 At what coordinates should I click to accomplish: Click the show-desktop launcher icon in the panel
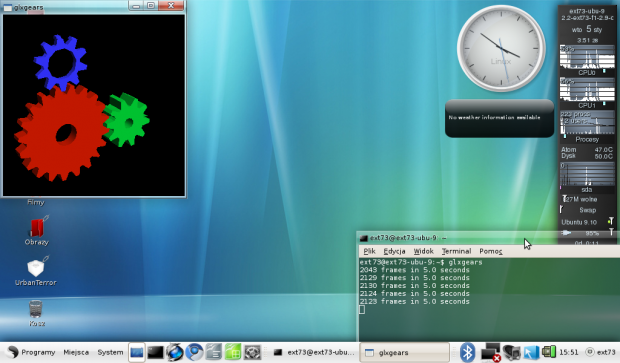coord(136,352)
